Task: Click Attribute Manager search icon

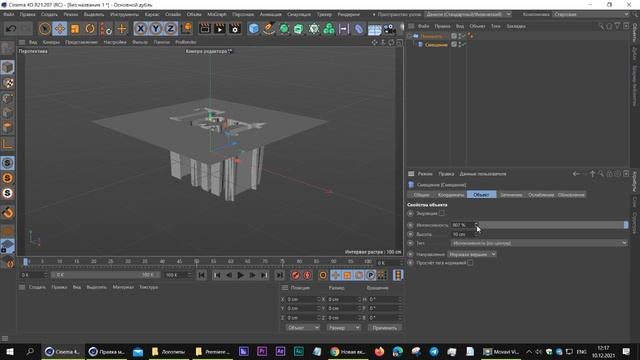Action: click(601, 174)
